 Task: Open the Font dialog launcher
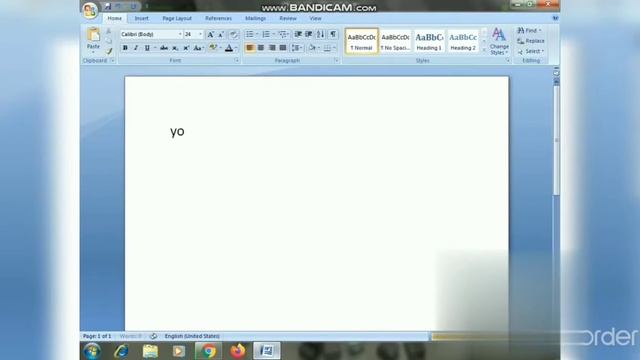[236, 60]
